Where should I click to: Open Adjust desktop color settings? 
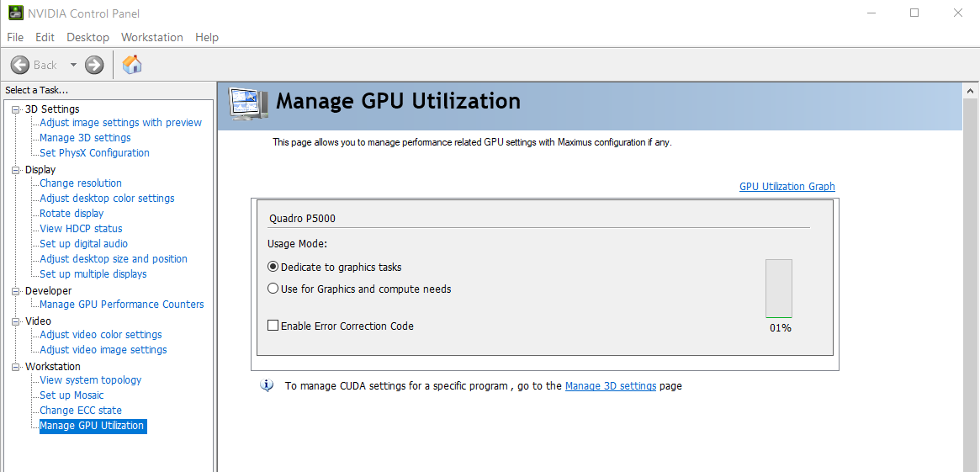tap(107, 199)
